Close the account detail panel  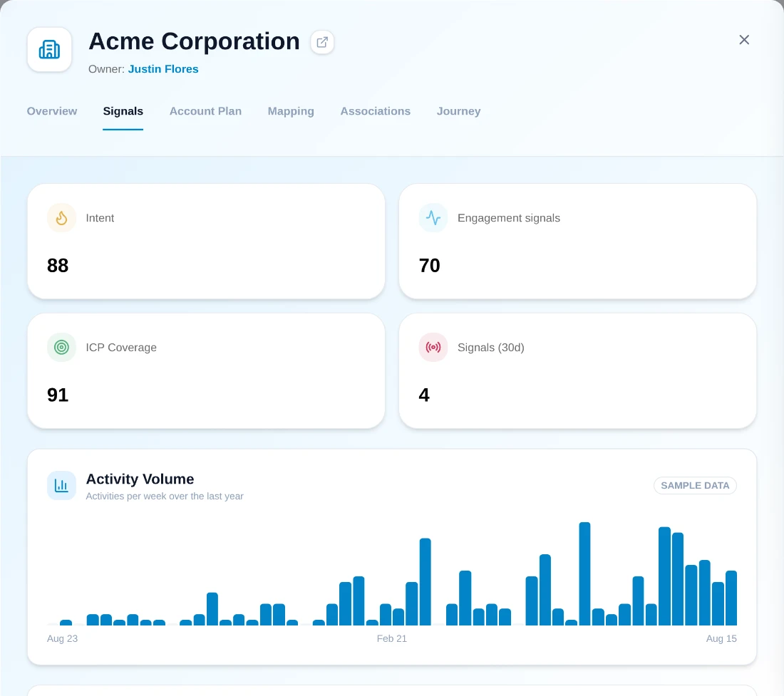(x=744, y=39)
